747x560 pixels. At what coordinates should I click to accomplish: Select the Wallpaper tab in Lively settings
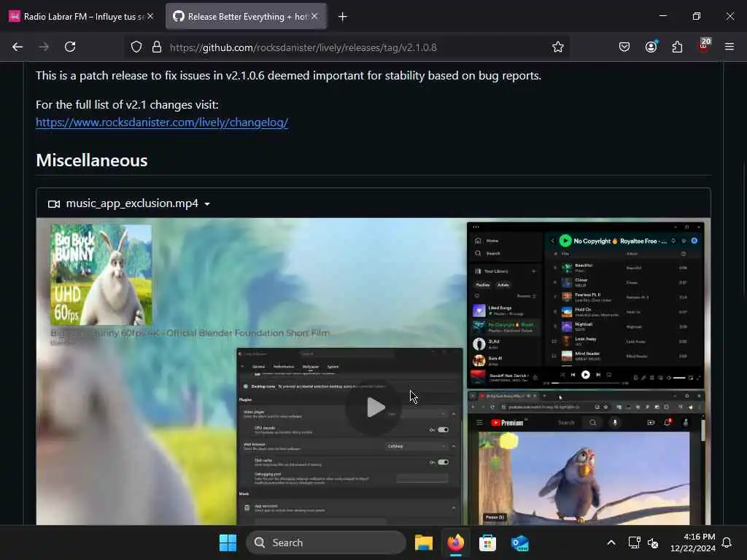pyautogui.click(x=311, y=367)
